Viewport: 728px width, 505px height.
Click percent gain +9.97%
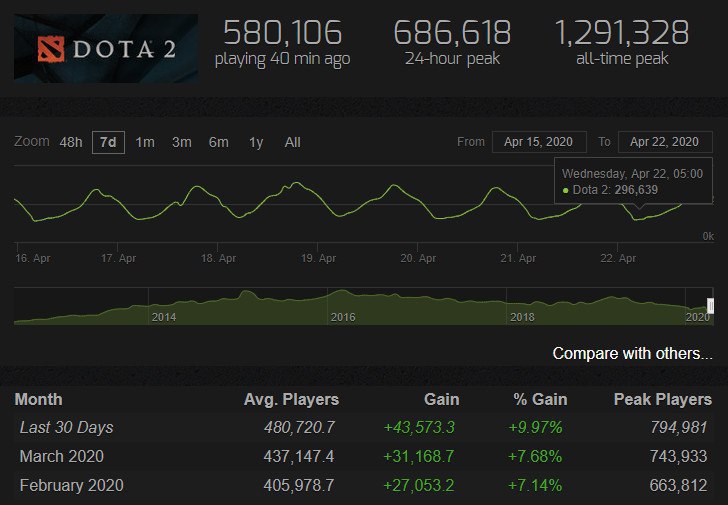click(535, 427)
